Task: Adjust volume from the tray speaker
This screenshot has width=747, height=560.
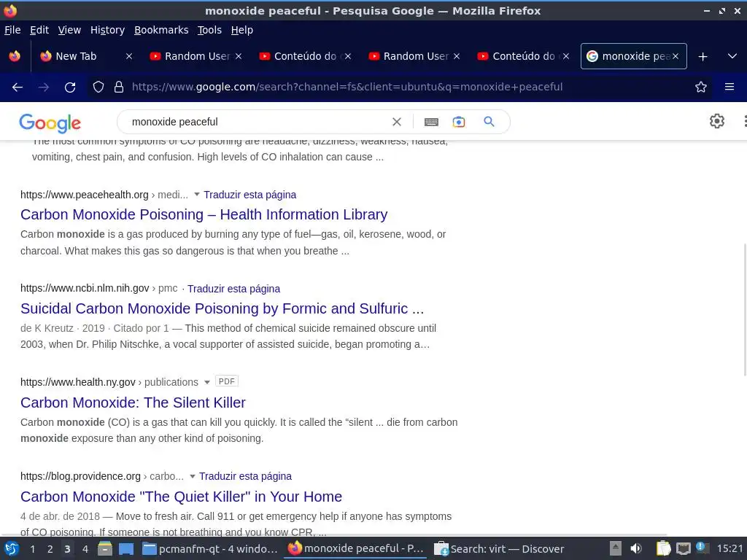Action: [636, 549]
